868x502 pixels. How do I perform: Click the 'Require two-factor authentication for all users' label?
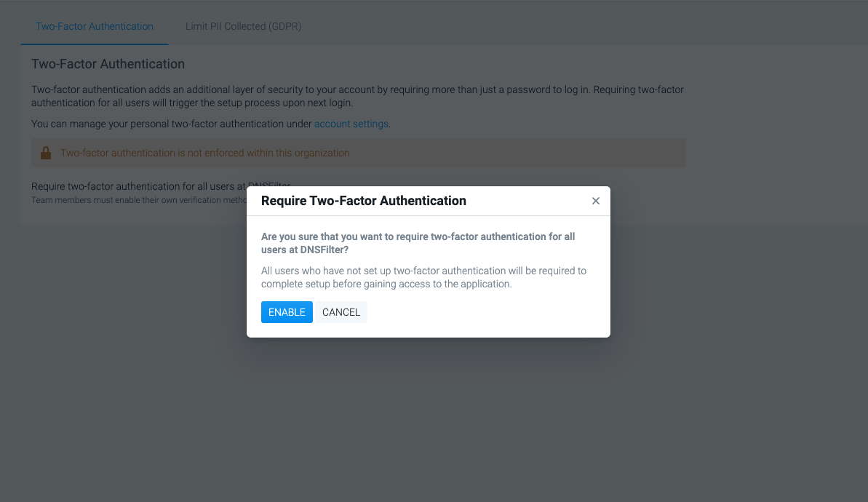point(138,186)
